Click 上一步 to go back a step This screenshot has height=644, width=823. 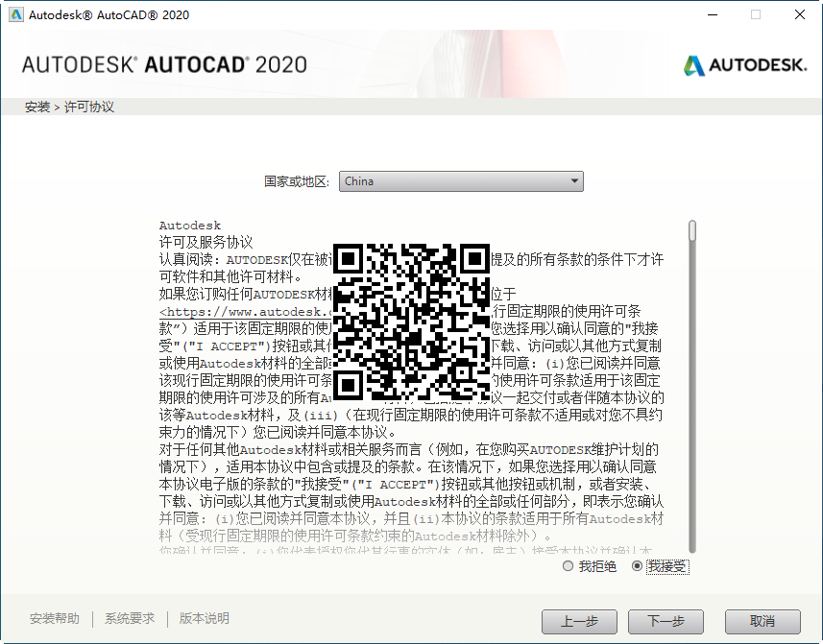coord(579,622)
